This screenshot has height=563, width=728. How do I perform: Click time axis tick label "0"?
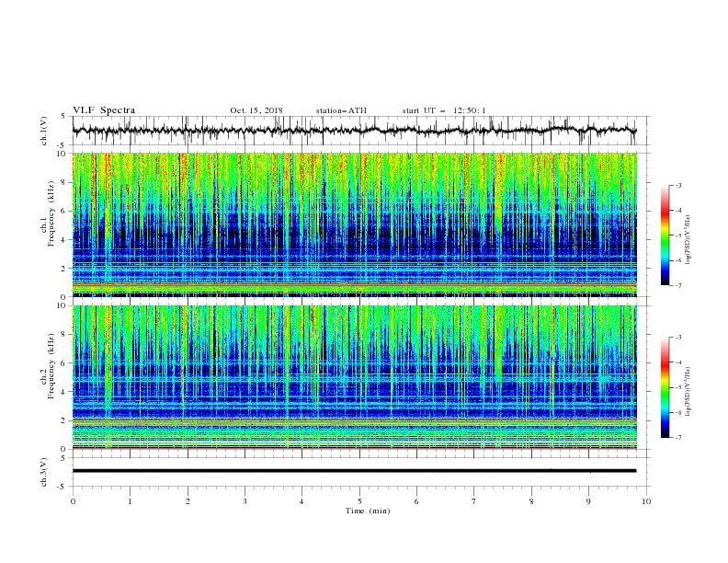73,501
